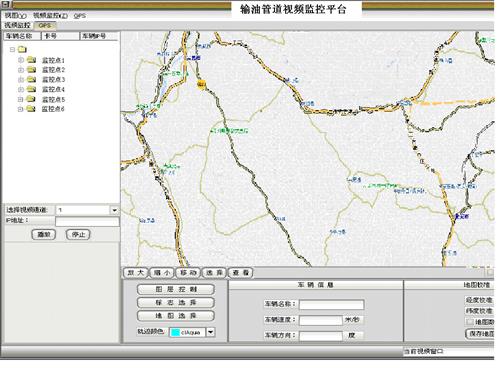Click the window system icon in title bar
This screenshot has height=376, width=500.
coord(6,4)
